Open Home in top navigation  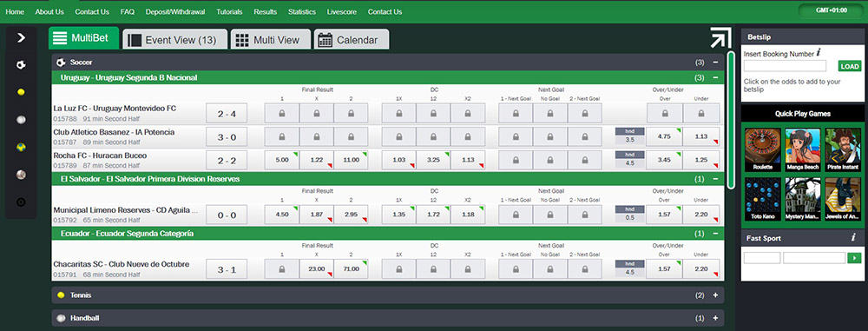click(15, 11)
